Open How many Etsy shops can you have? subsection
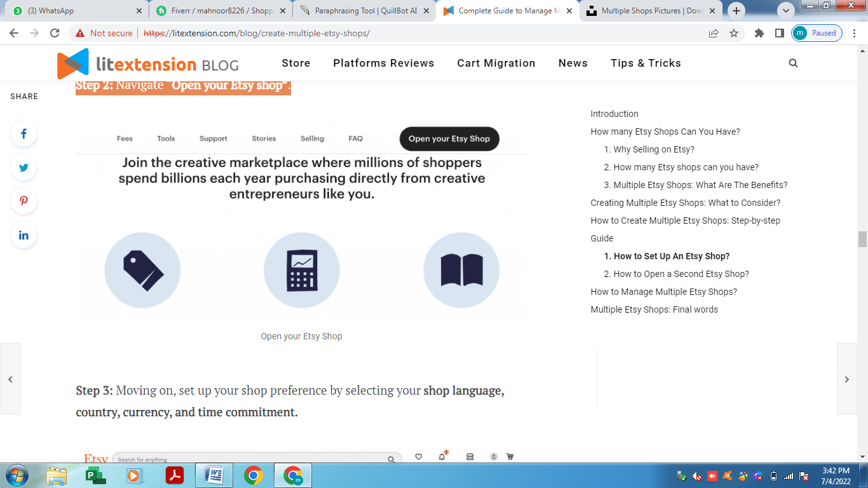868x488 pixels. (681, 167)
